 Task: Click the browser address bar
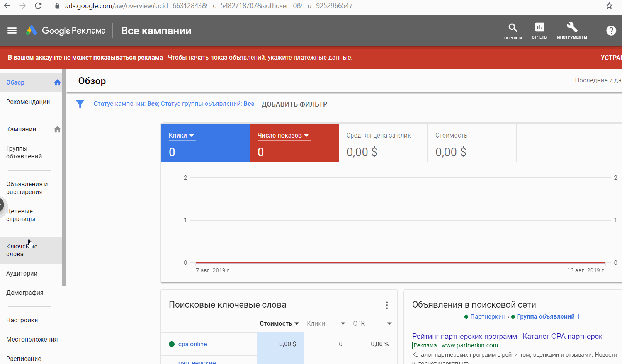[x=209, y=6]
